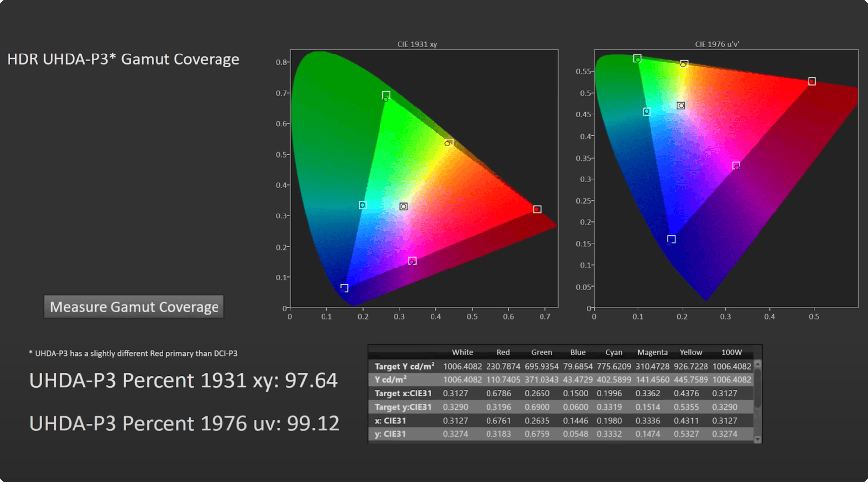Click the White column header
This screenshot has height=482, width=868.
pos(462,352)
